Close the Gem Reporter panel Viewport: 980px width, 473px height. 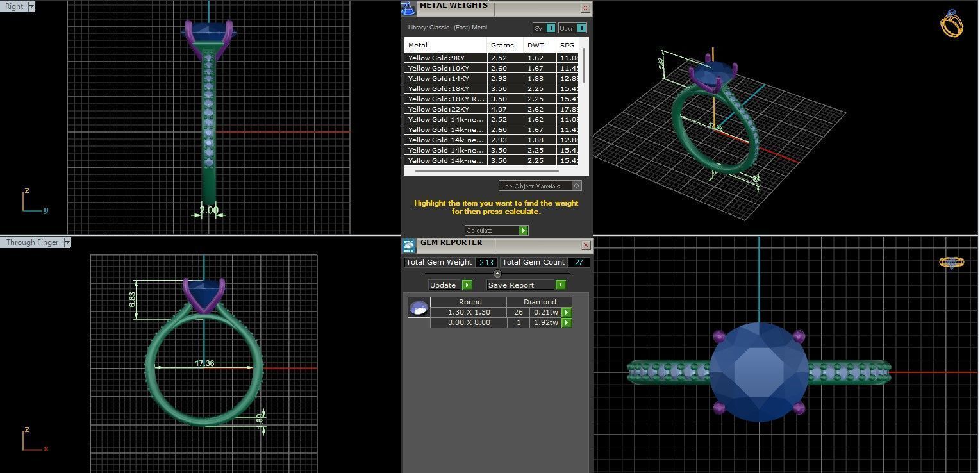585,245
